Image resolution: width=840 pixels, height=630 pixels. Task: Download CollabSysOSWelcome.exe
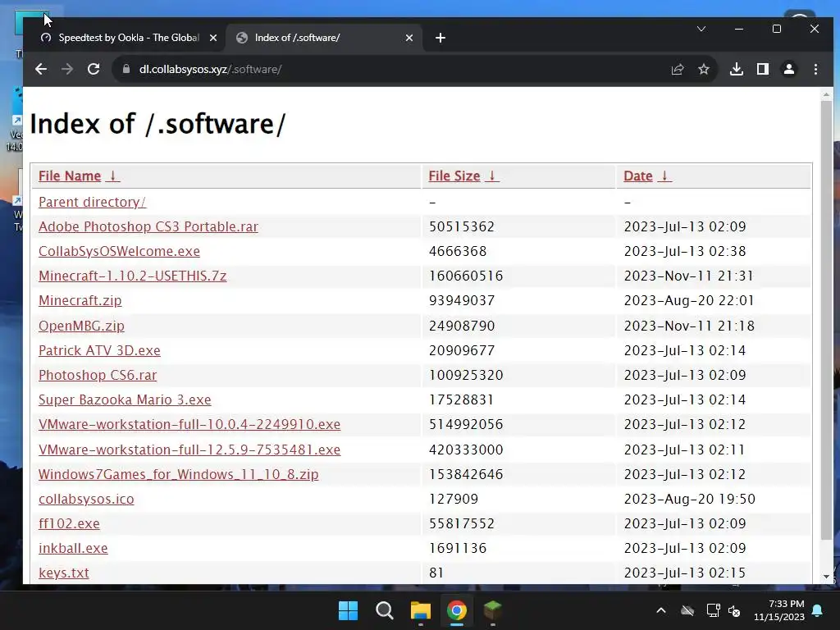click(x=119, y=251)
